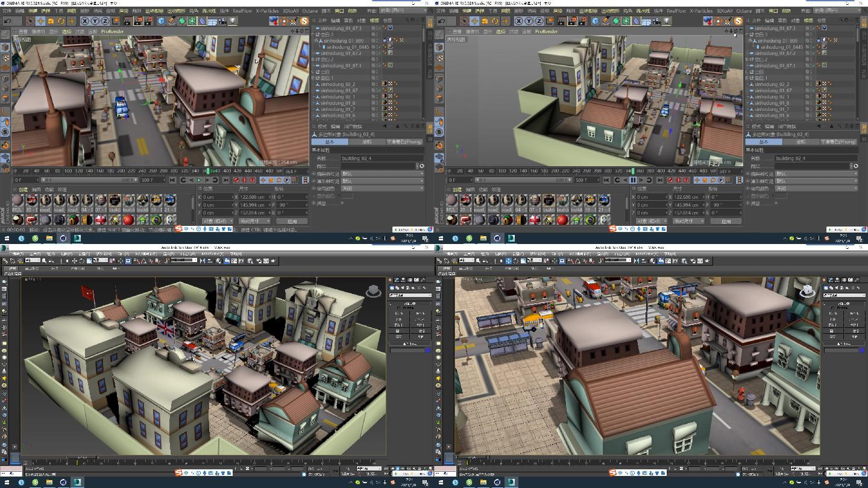Open X-Particles menu in top-left Cinema 4D

[x=267, y=11]
